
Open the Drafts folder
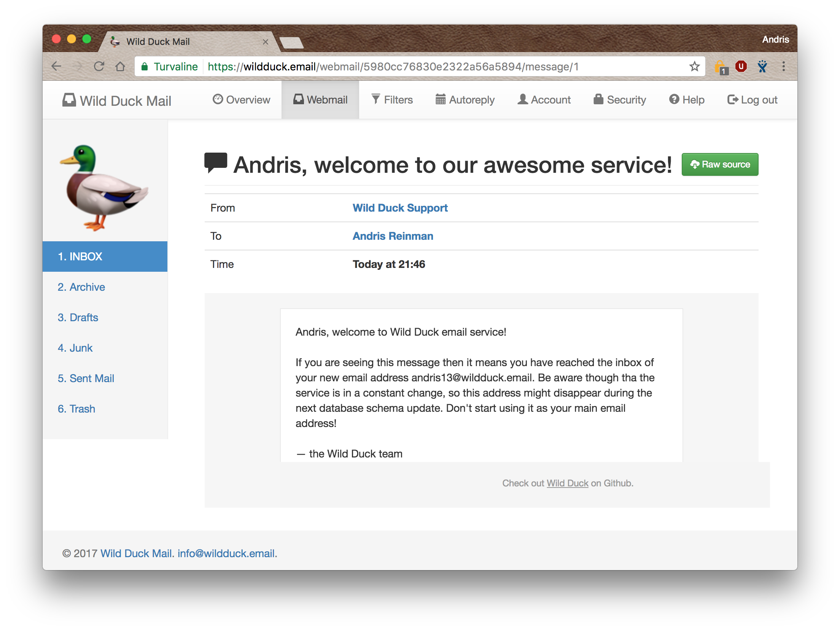78,317
